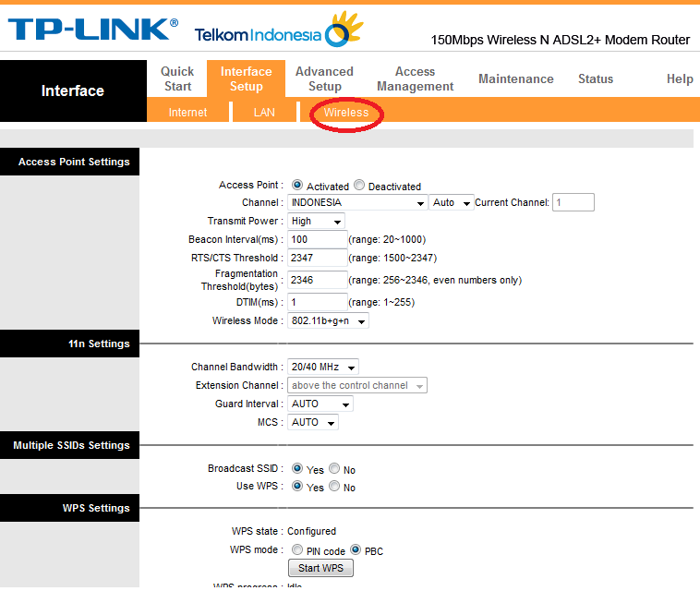Go to Access Management tab
Viewport: 700px width, 591px height.
point(416,78)
